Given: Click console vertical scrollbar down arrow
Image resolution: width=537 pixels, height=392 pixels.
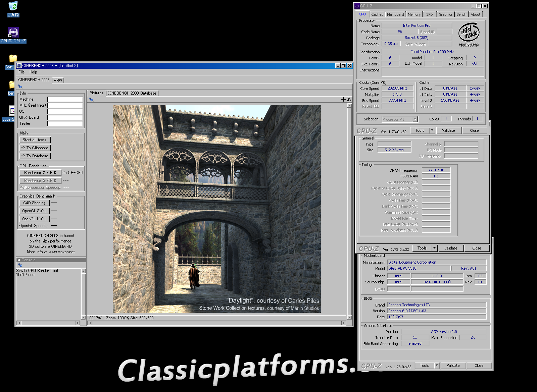Looking at the screenshot, I should pos(83,317).
